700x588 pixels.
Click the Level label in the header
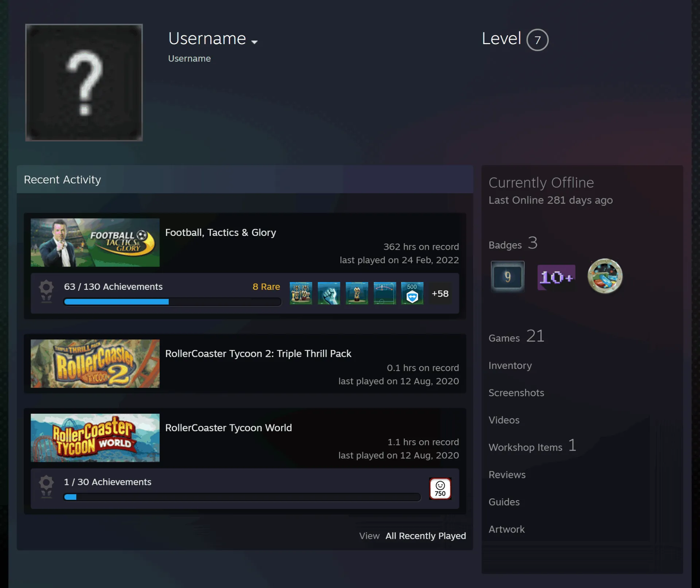click(x=502, y=39)
